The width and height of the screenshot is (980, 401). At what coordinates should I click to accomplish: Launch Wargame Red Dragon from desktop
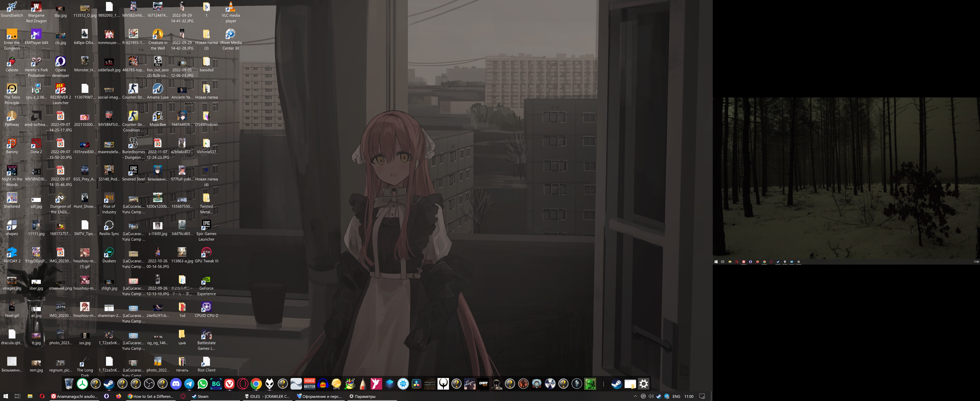click(36, 13)
